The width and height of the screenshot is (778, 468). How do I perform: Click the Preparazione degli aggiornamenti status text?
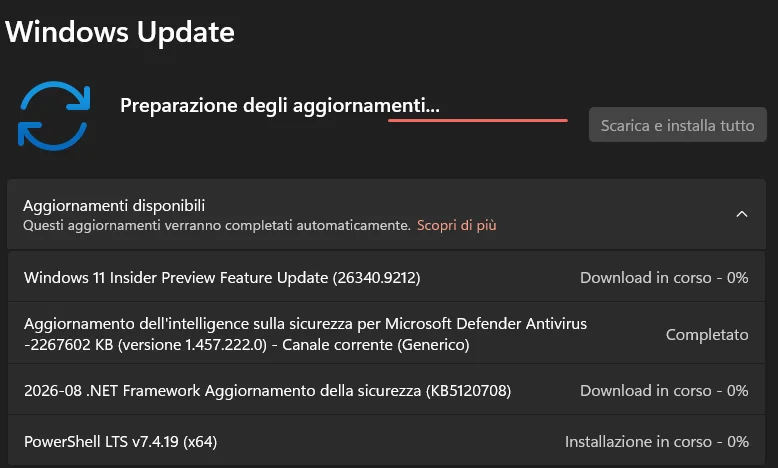pyautogui.click(x=280, y=106)
